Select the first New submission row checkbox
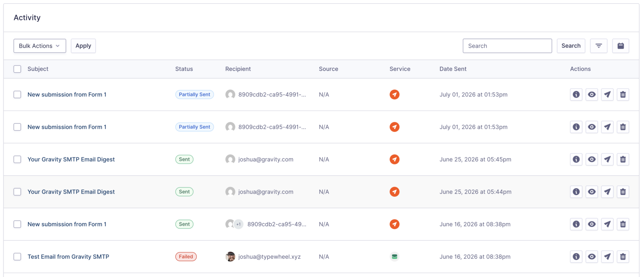Image resolution: width=644 pixels, height=277 pixels. point(17,94)
